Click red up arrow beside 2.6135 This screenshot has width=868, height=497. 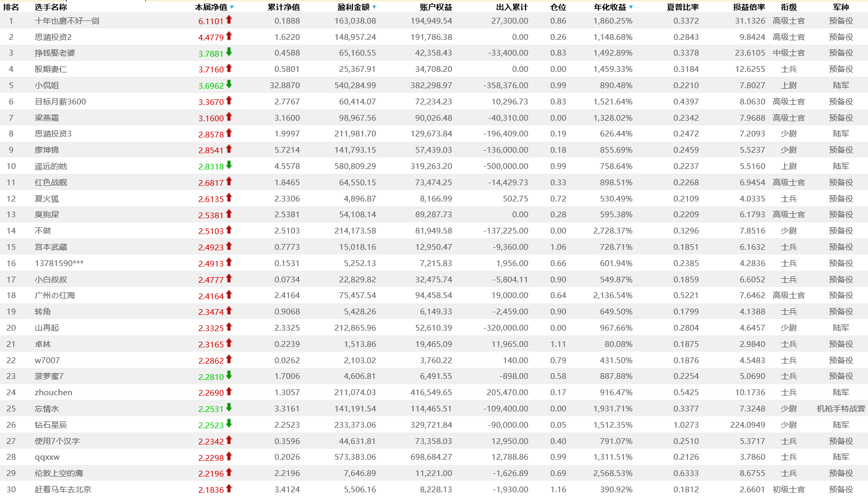(229, 198)
